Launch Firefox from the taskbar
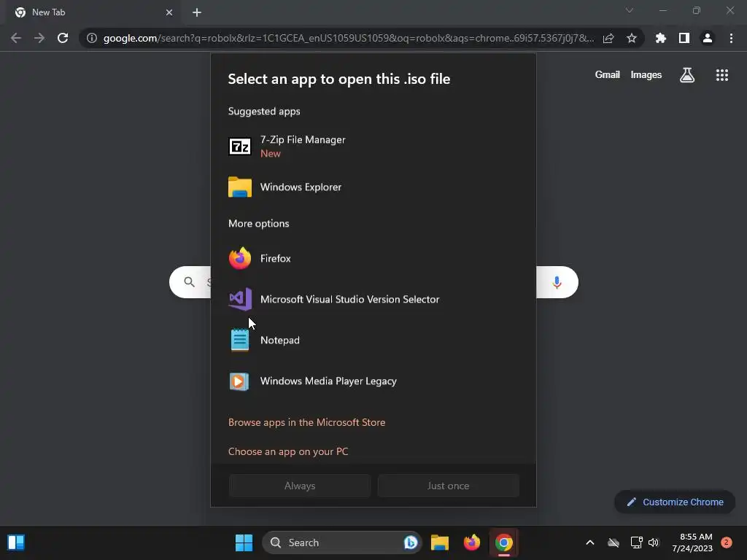 click(x=472, y=542)
